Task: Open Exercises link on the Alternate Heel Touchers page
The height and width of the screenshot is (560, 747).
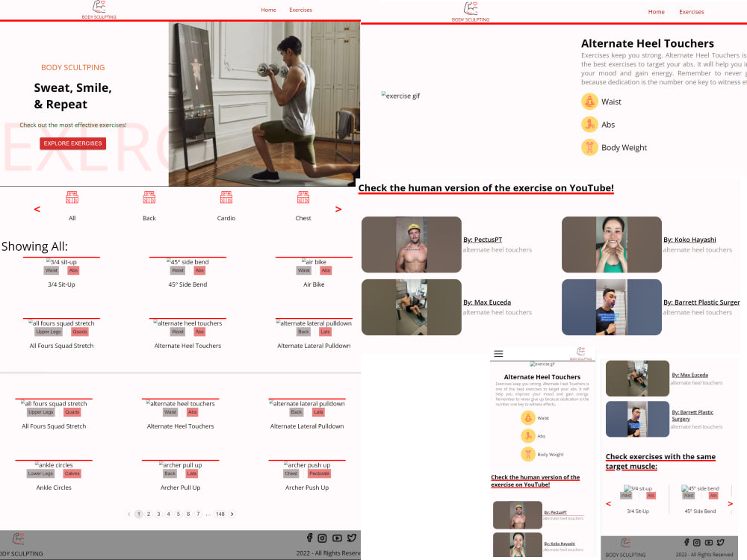Action: point(691,12)
